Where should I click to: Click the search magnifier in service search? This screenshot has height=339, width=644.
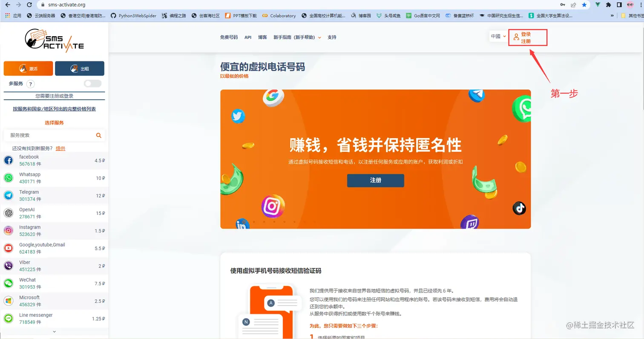pos(99,135)
